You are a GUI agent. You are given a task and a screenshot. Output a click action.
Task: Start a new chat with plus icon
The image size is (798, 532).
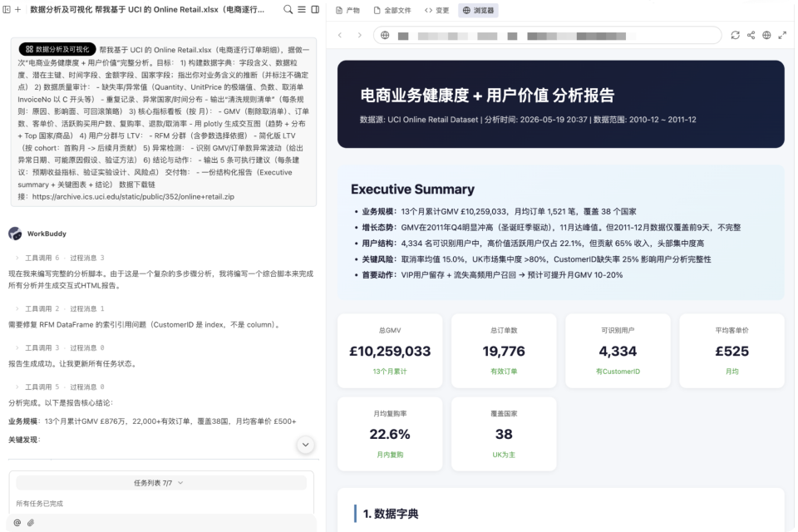(x=17, y=9)
